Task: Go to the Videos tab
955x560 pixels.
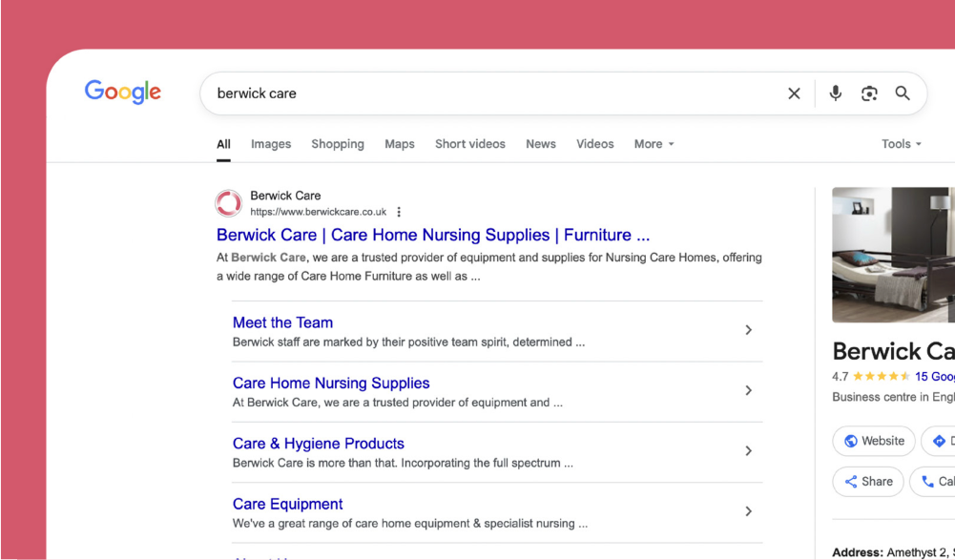Action: tap(595, 144)
